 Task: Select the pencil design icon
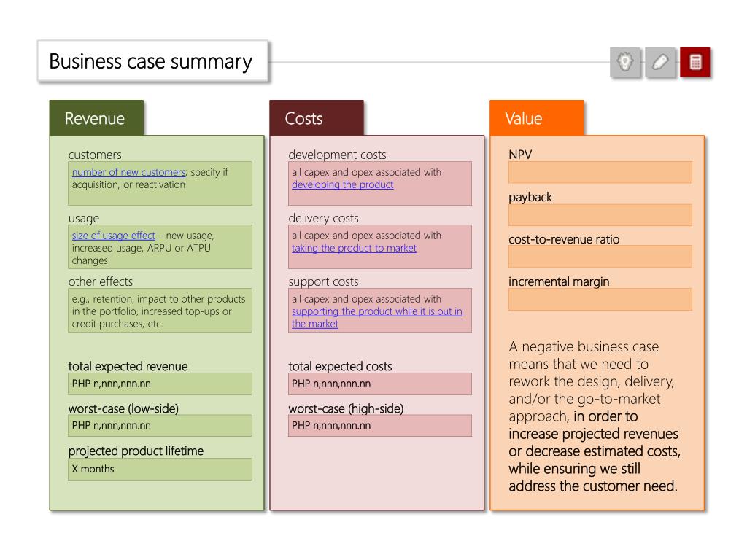point(660,62)
